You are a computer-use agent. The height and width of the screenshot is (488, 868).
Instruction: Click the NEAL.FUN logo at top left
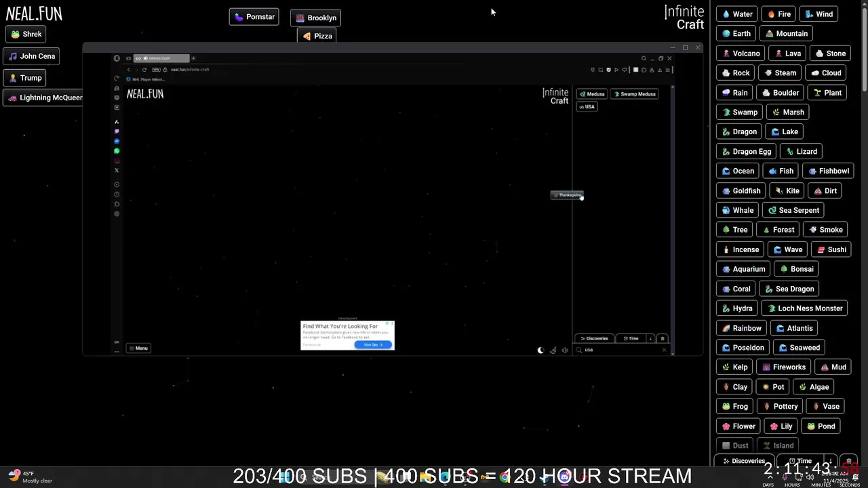[x=34, y=14]
